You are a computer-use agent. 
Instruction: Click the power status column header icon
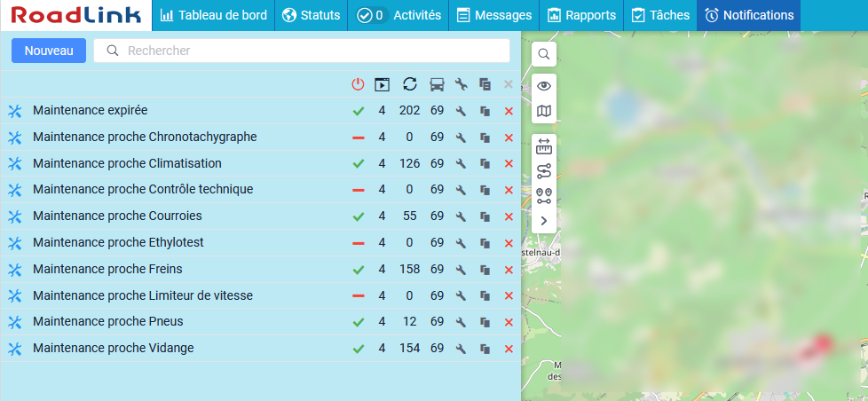point(359,84)
